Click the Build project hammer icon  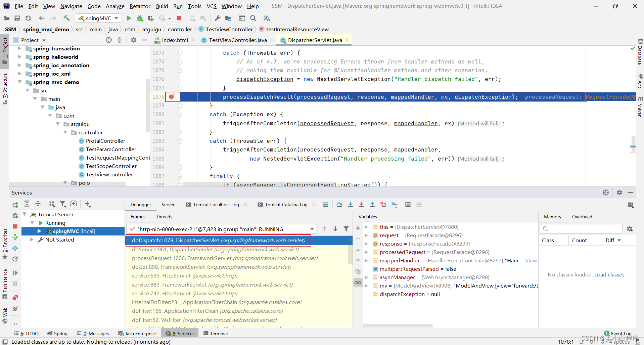[x=66, y=18]
